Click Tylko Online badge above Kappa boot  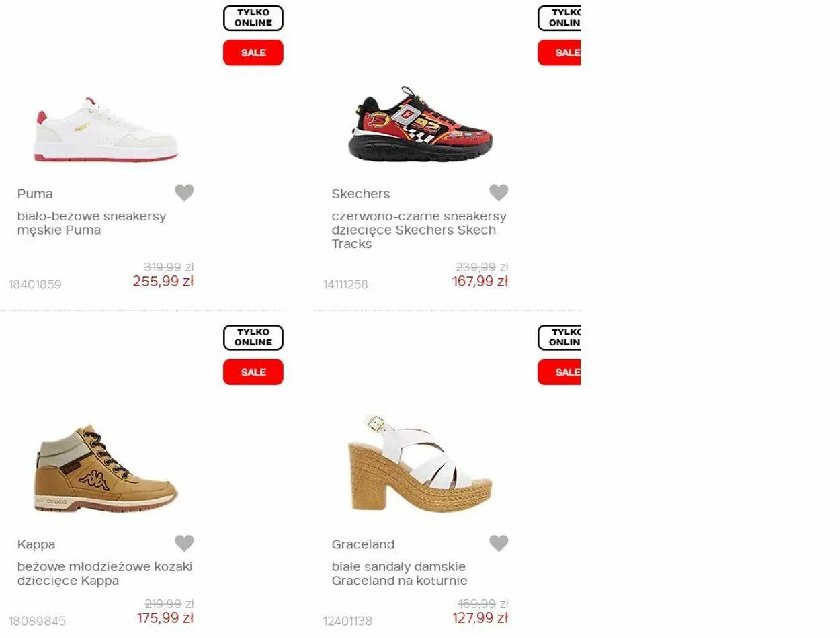click(x=253, y=338)
